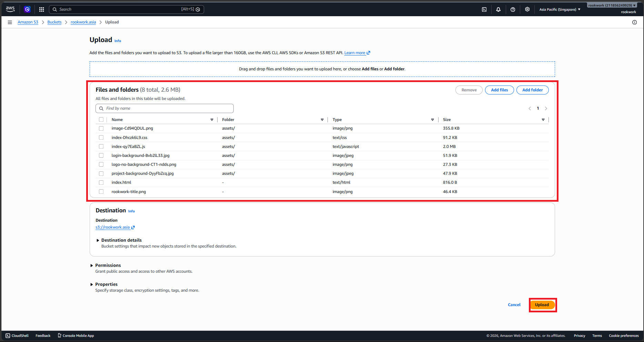The height and width of the screenshot is (342, 644).
Task: Open s3://rookwork.asia destination link
Action: click(115, 227)
